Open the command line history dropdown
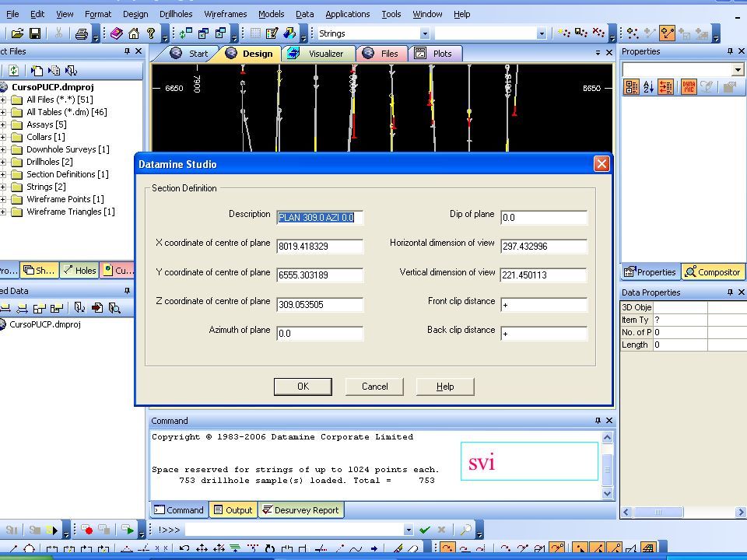The width and height of the screenshot is (747, 560). [x=409, y=530]
